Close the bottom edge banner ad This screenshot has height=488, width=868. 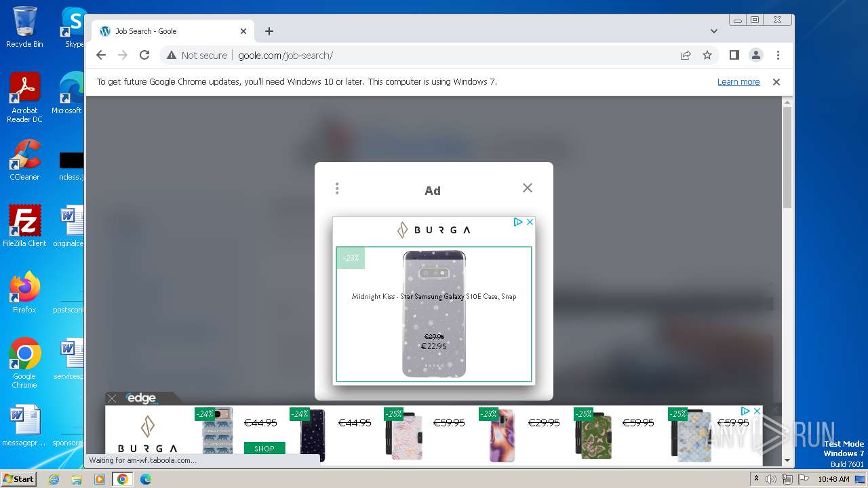click(x=113, y=399)
